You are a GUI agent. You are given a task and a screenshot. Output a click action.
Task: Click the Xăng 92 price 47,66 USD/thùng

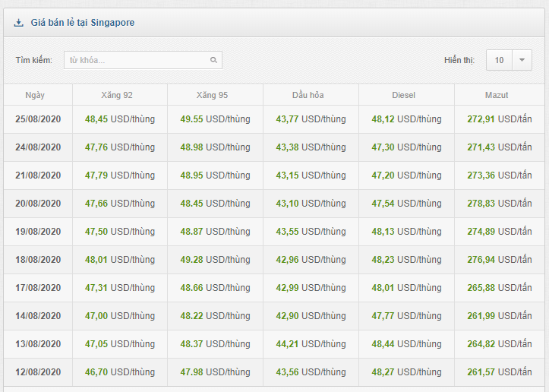coord(120,204)
